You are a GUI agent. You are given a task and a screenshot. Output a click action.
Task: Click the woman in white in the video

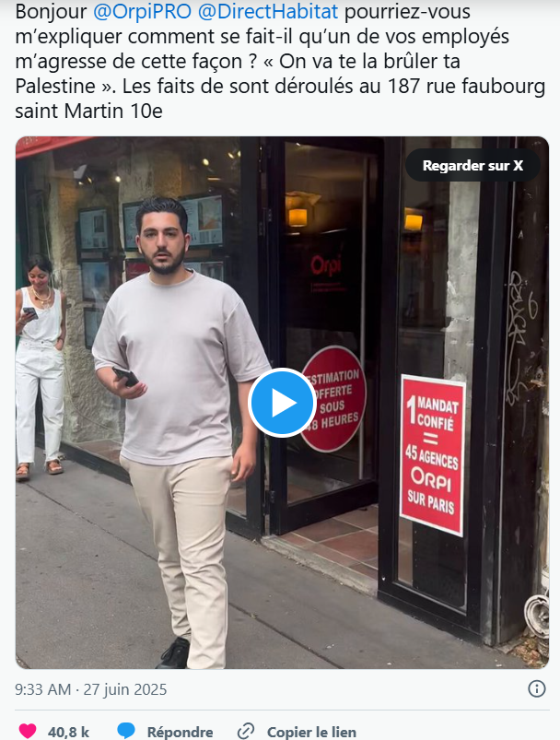pyautogui.click(x=41, y=366)
